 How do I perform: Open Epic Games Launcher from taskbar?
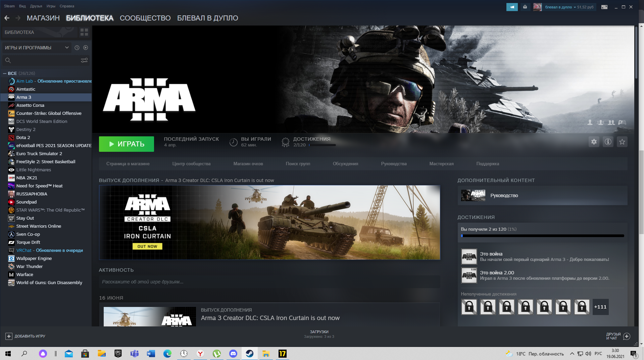[118, 354]
